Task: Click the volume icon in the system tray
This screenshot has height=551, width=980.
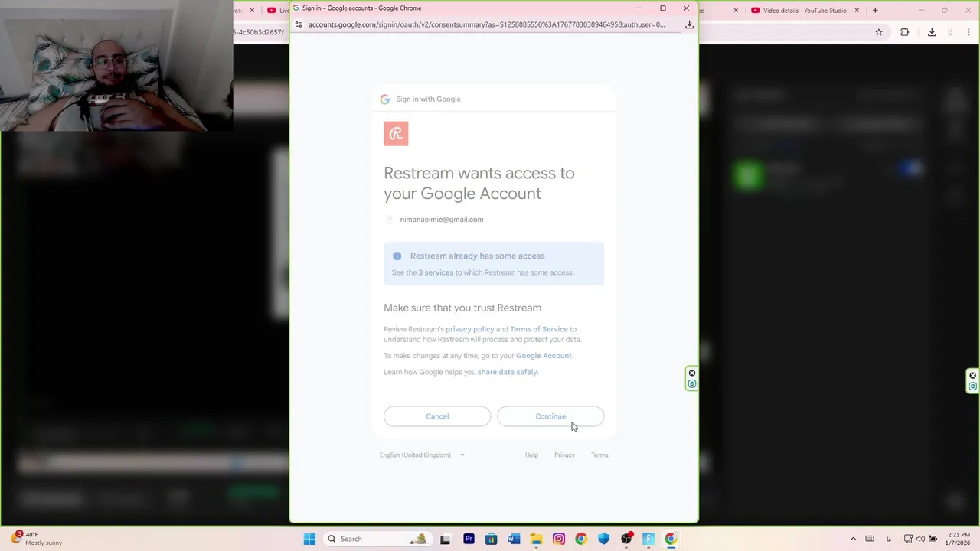Action: pos(920,539)
